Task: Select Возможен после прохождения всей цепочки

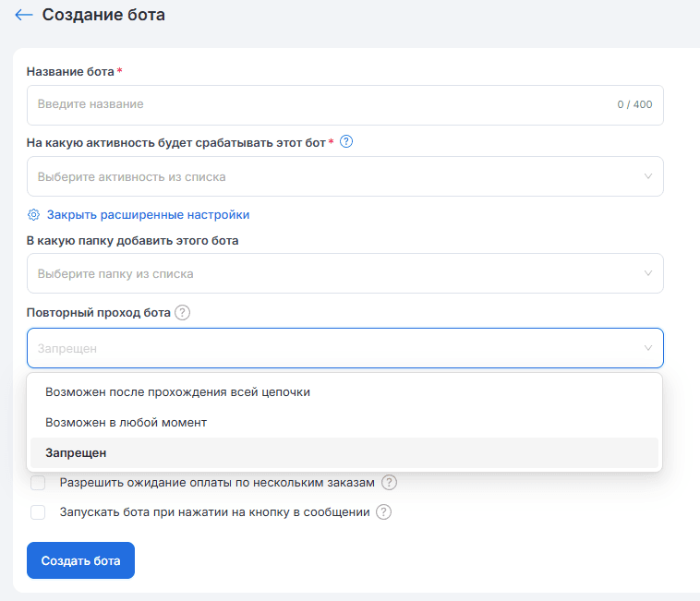Action: pos(344,392)
